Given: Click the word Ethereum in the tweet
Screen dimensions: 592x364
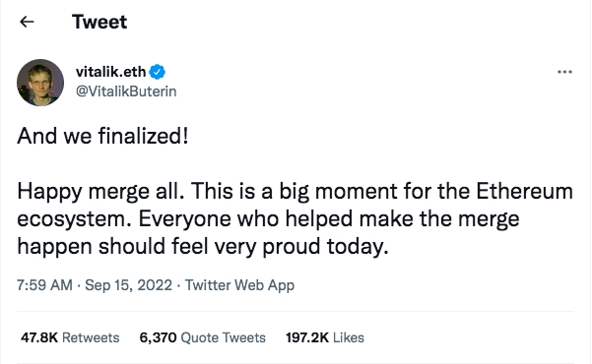Looking at the screenshot, I should point(524,191).
